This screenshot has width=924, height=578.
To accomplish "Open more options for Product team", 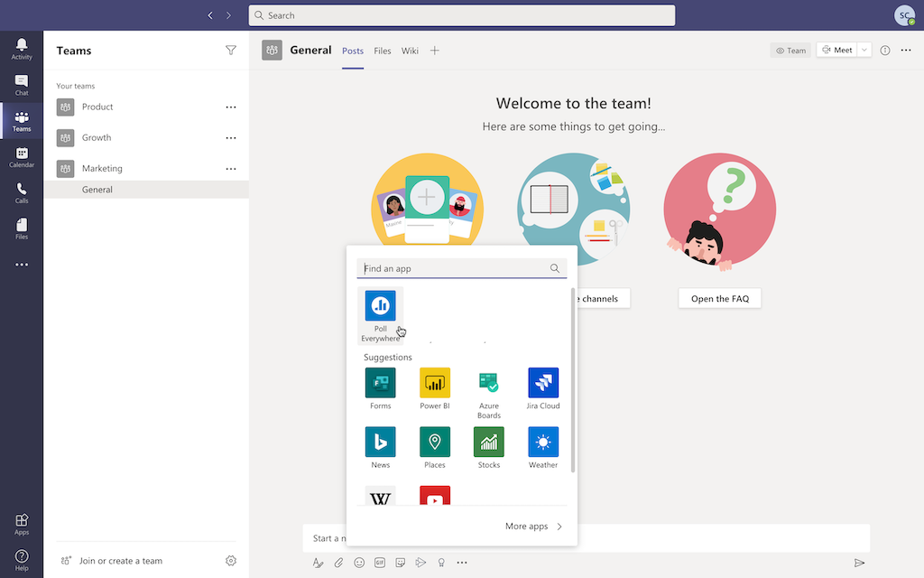I will [x=231, y=107].
